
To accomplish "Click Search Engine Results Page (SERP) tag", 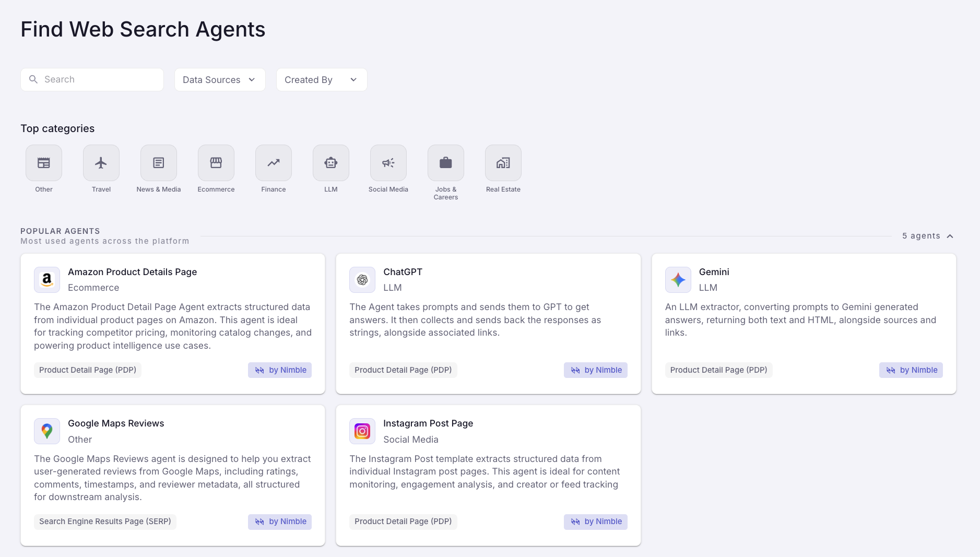I will [105, 522].
